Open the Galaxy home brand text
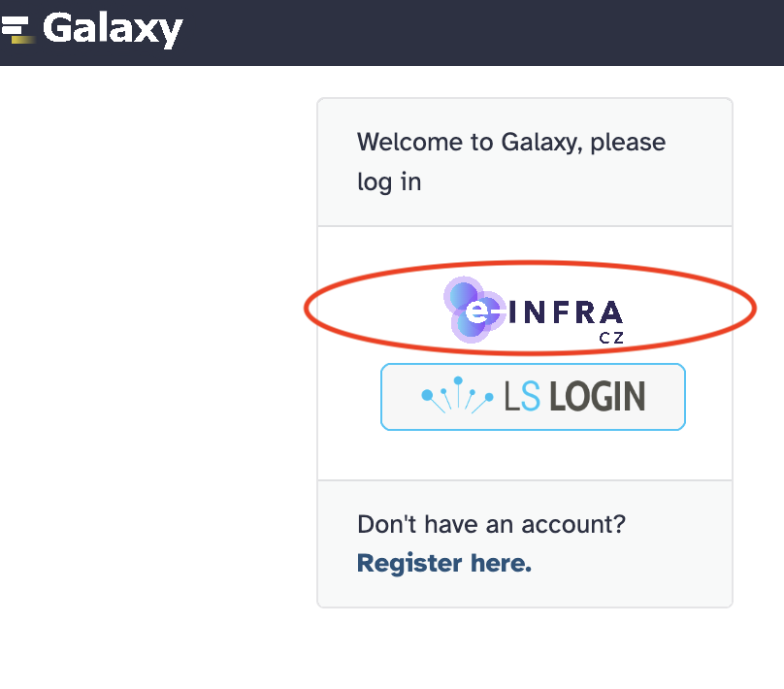Screen dimensions: 784x689 [113, 29]
